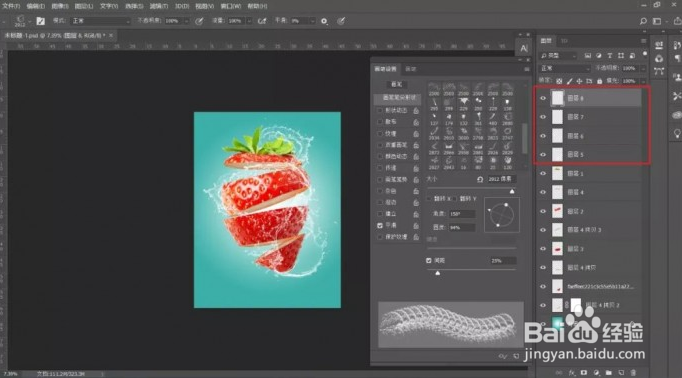
Task: Filter layers by adjustment layer icon
Action: coord(598,56)
